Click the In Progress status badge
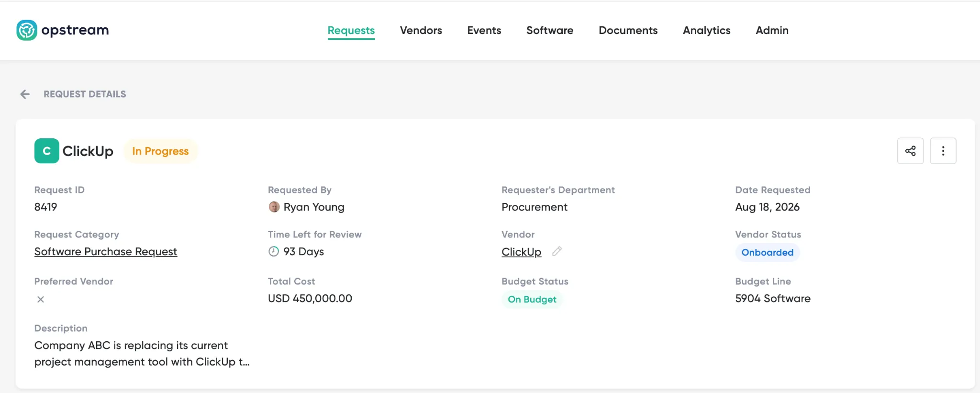This screenshot has width=980, height=393. (160, 151)
